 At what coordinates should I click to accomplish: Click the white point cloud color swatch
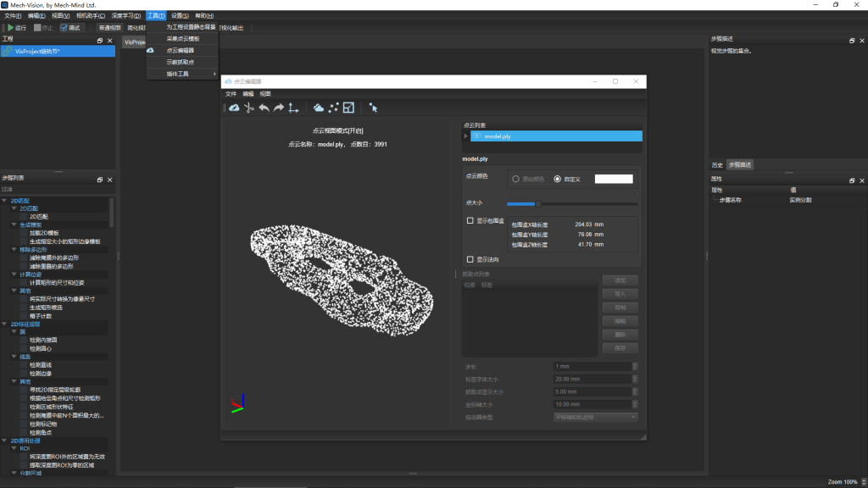coord(614,179)
